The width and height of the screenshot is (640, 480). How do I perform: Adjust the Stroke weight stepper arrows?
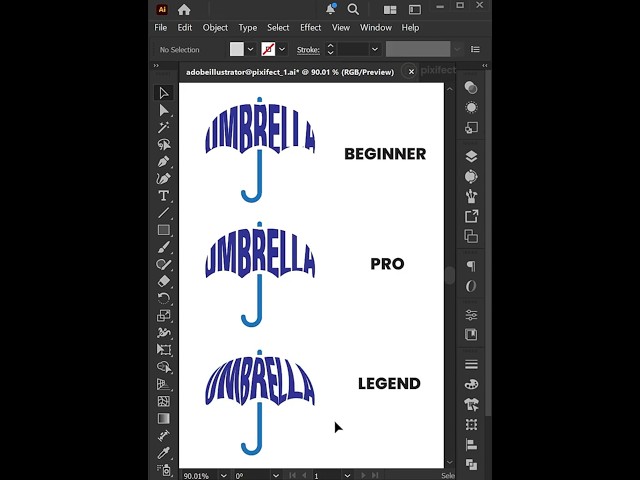pyautogui.click(x=331, y=49)
